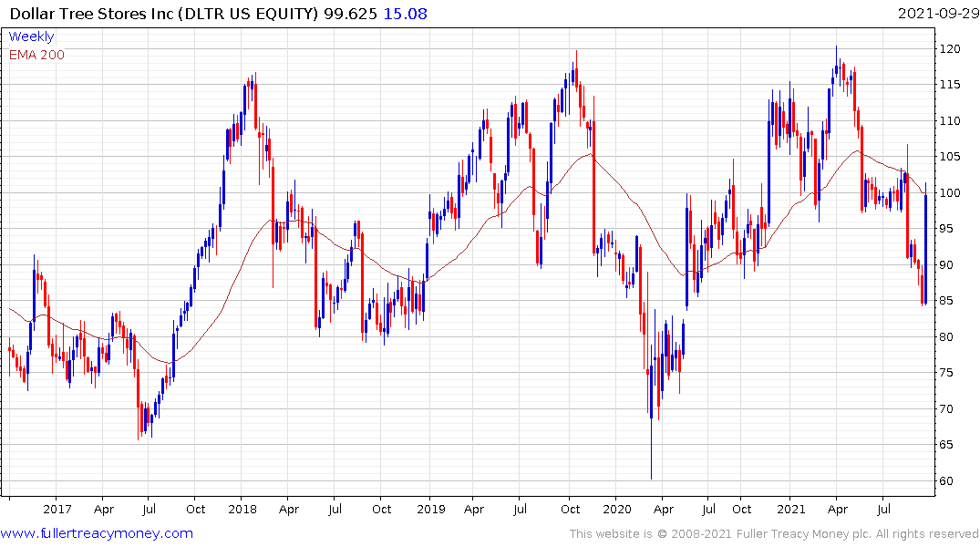
Task: Click the www.fullertreacymoney.com link
Action: pyautogui.click(x=97, y=533)
